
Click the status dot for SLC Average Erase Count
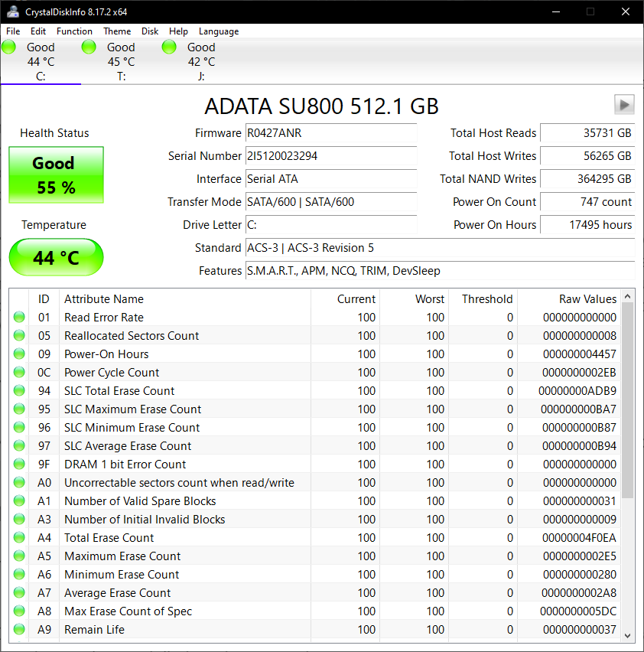click(19, 445)
